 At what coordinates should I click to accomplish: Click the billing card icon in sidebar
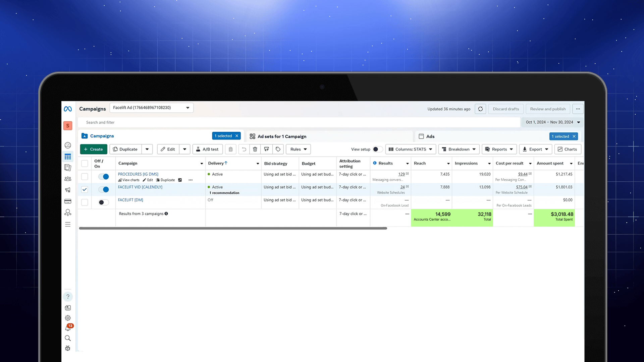(68, 201)
